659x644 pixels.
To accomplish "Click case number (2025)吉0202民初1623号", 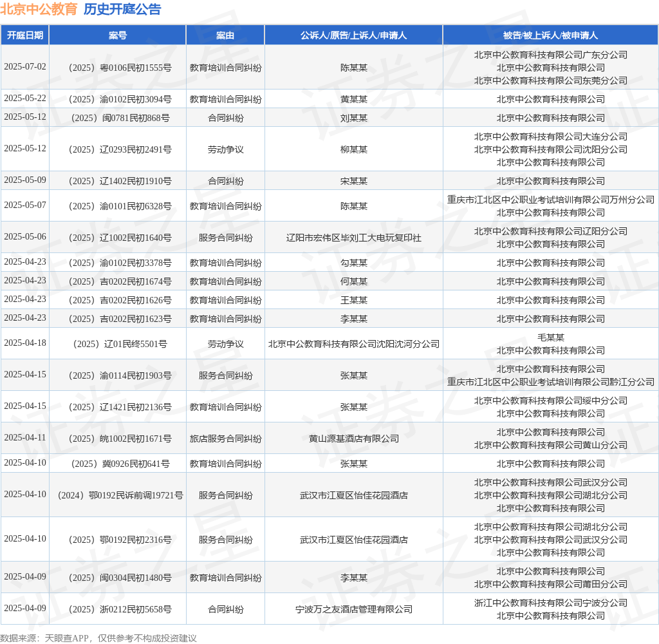I will (120, 319).
